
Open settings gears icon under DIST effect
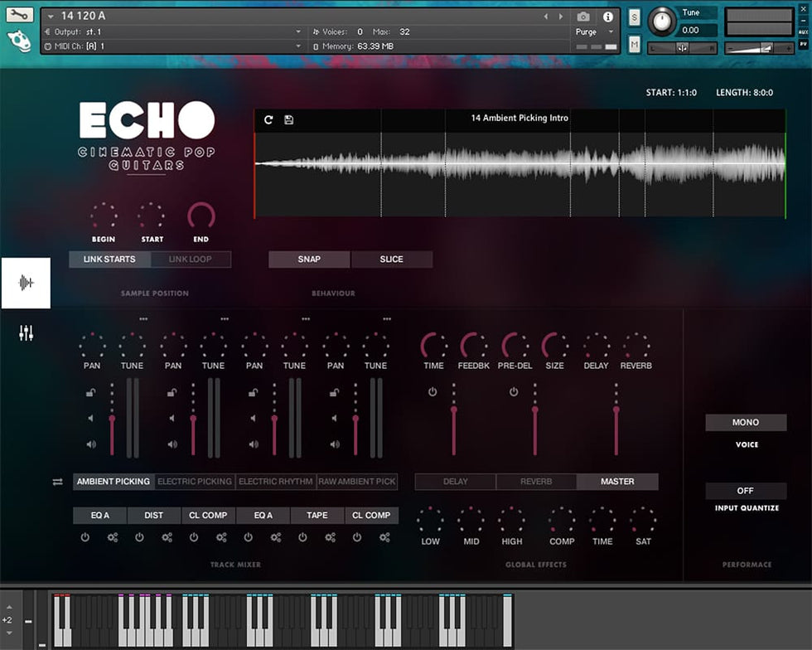(167, 537)
